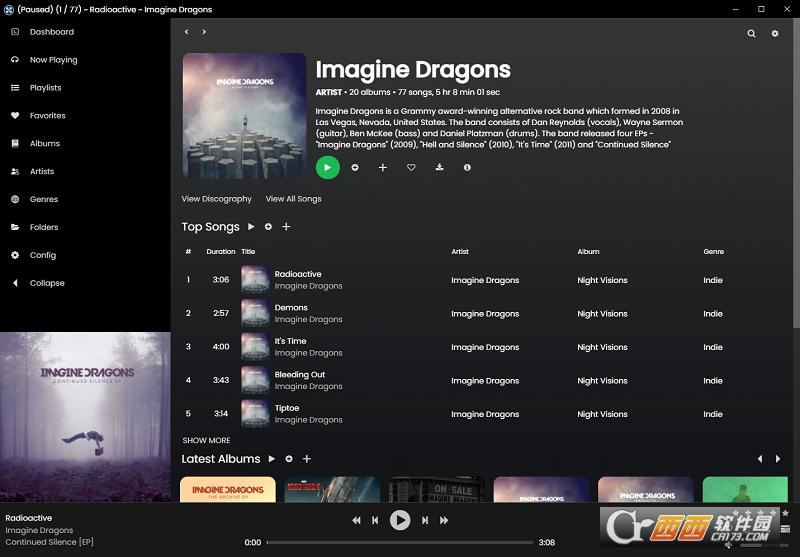The height and width of the screenshot is (557, 800).
Task: Click Continued Silence [EP] in player bar
Action: click(x=49, y=542)
